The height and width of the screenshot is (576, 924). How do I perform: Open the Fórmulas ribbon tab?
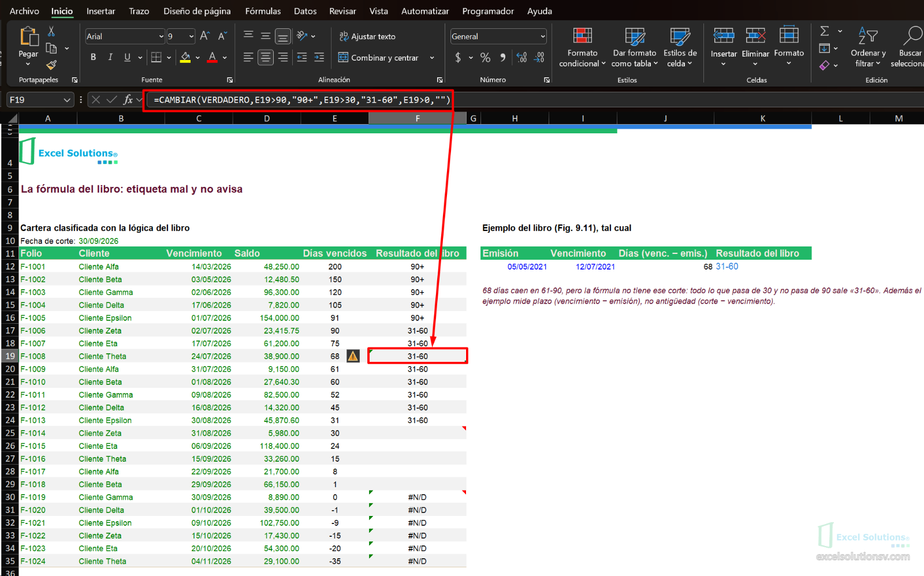pos(263,11)
